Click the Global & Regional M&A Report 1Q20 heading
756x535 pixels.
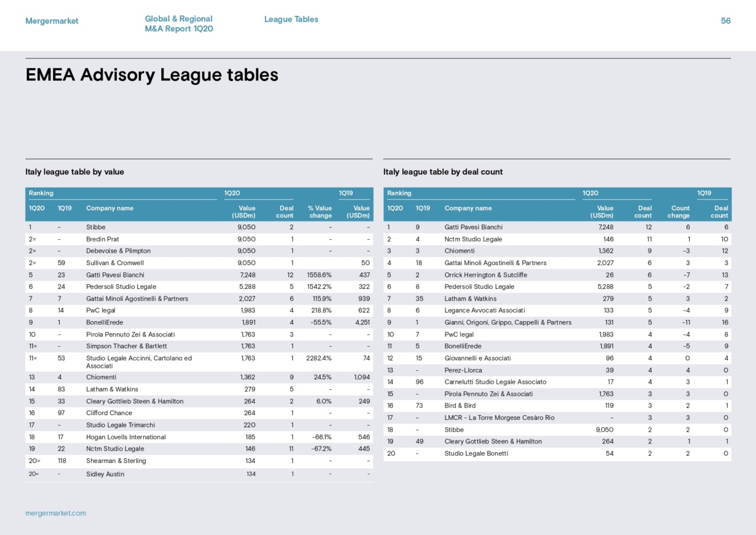(x=179, y=24)
